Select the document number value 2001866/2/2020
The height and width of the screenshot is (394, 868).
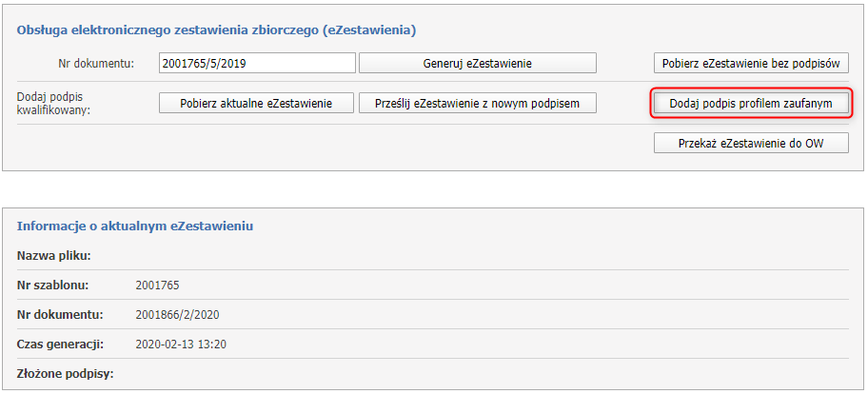pos(178,314)
